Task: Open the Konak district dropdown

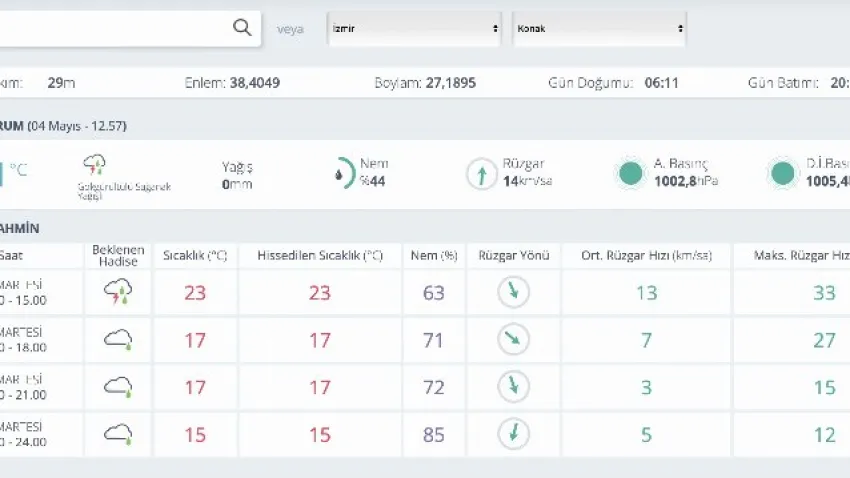Action: point(599,29)
